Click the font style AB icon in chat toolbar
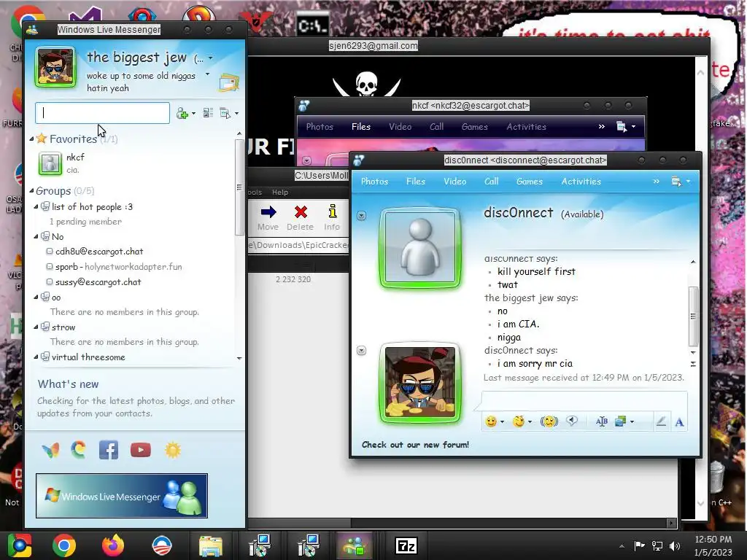747x560 pixels. [x=602, y=421]
